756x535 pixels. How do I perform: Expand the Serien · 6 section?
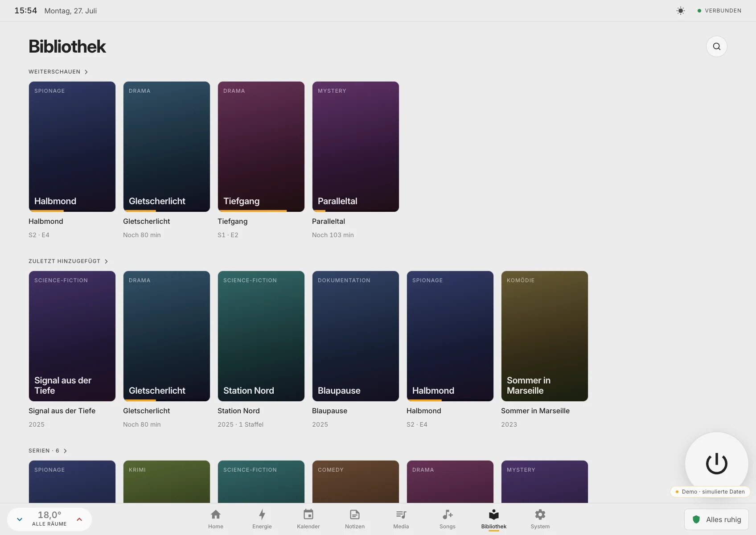pyautogui.click(x=48, y=451)
